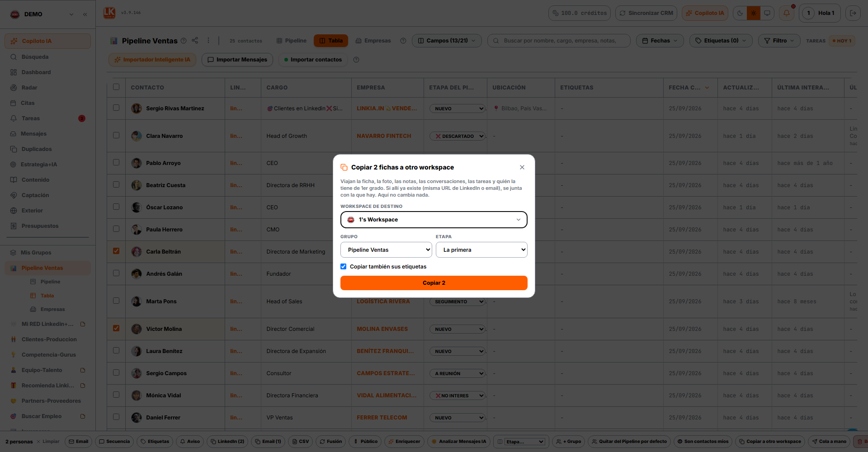Switch to the Empresas view tab

pyautogui.click(x=373, y=41)
